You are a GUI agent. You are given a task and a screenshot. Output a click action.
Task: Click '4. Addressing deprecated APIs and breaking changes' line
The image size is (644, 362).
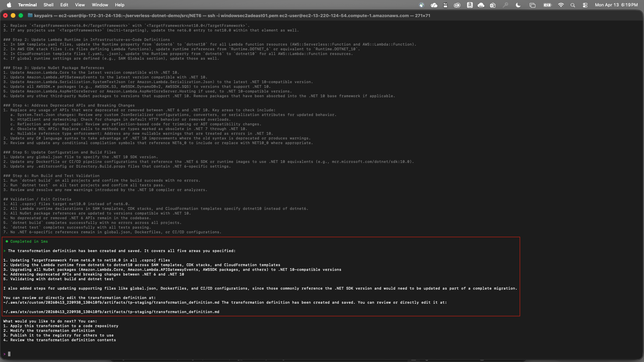click(x=94, y=274)
